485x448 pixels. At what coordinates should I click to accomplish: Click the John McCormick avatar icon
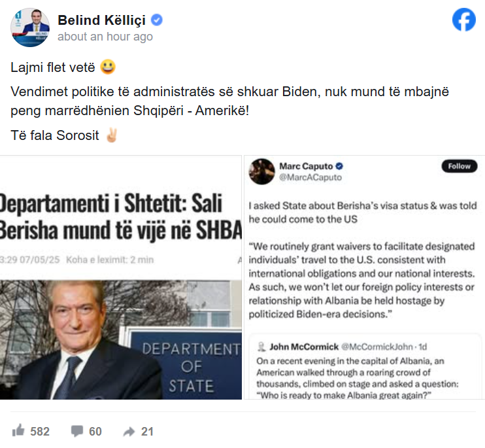(261, 346)
